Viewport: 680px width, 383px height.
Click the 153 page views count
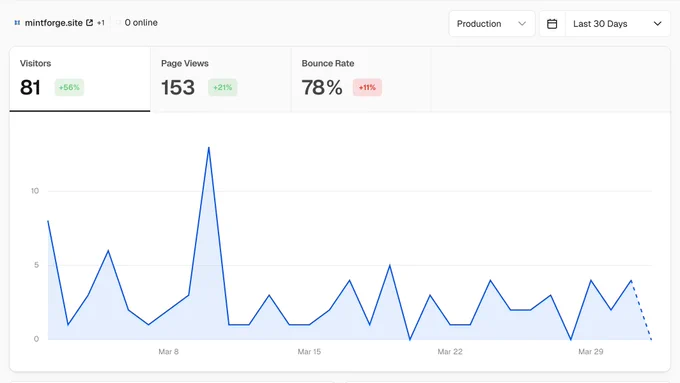point(178,88)
